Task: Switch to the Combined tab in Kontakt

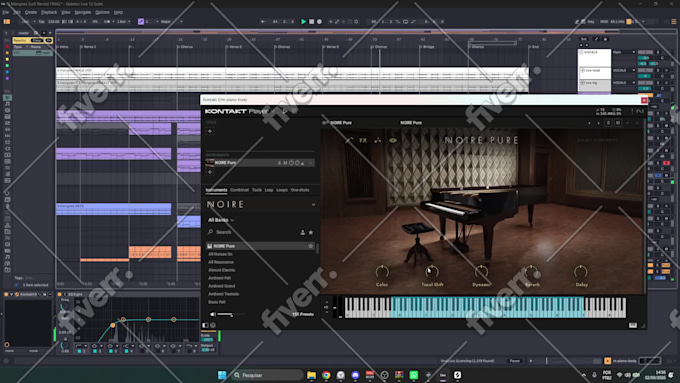Action: (x=239, y=190)
